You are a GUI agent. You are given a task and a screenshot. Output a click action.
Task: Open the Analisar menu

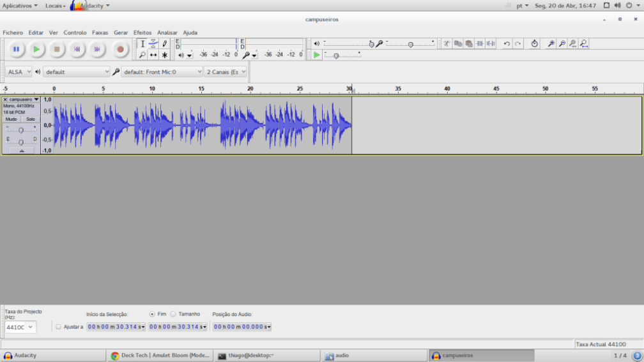[x=167, y=33]
